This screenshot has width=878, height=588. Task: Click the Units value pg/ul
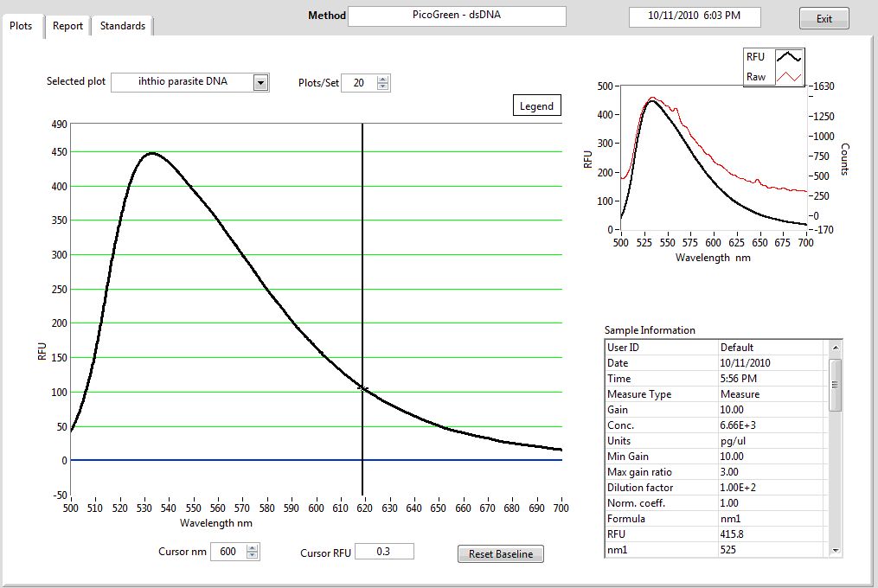[733, 441]
